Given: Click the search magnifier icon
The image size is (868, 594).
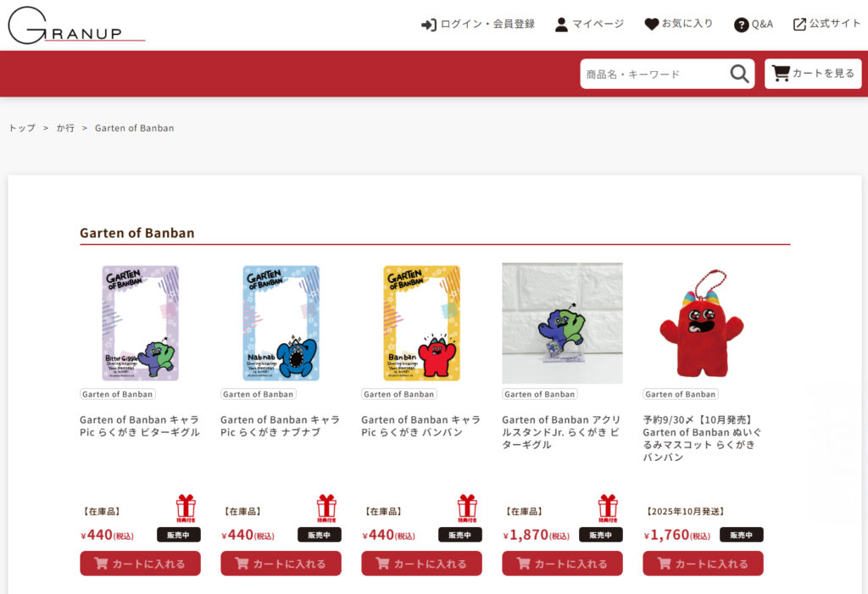Looking at the screenshot, I should 739,74.
